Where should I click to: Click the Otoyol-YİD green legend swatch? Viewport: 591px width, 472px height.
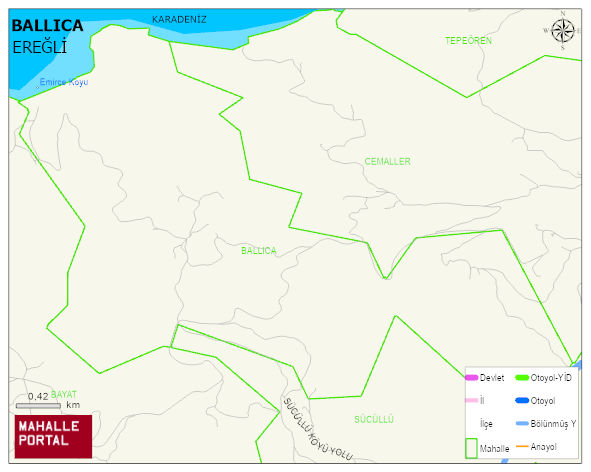pyautogui.click(x=522, y=377)
